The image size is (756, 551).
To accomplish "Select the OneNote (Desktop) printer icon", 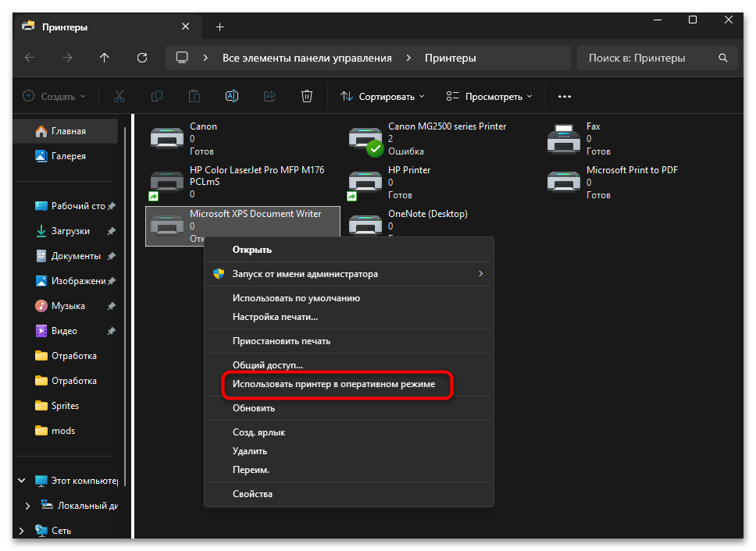I will [x=365, y=225].
